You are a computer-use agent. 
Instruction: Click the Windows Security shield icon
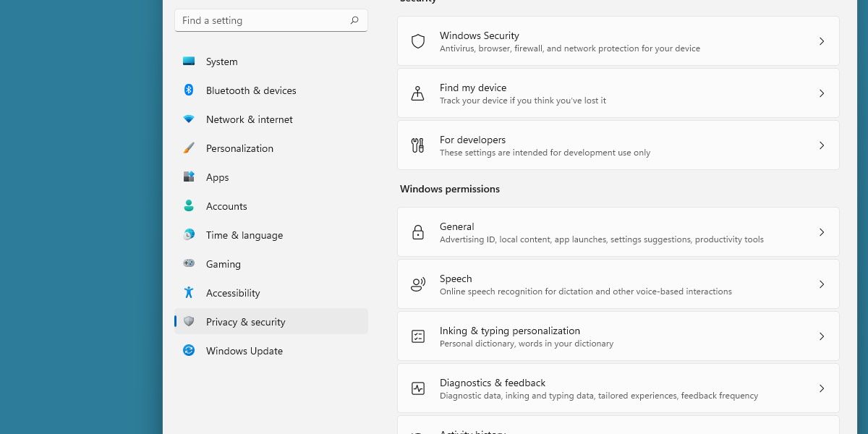[x=418, y=41]
